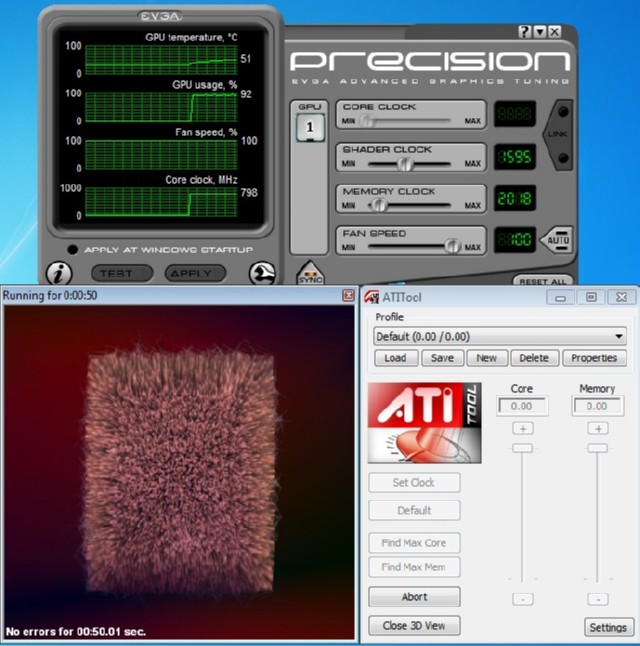Click Delete profile button
Image resolution: width=640 pixels, height=646 pixels.
tap(534, 358)
